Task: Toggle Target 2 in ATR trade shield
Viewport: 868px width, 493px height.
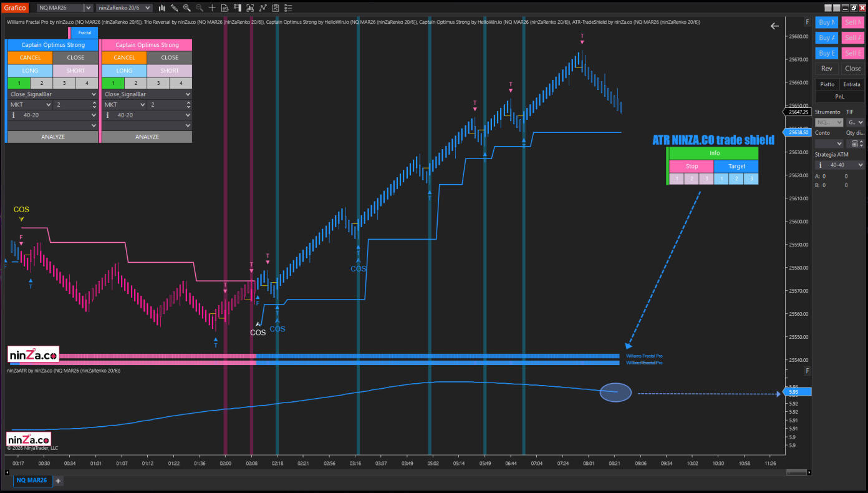Action: (736, 179)
